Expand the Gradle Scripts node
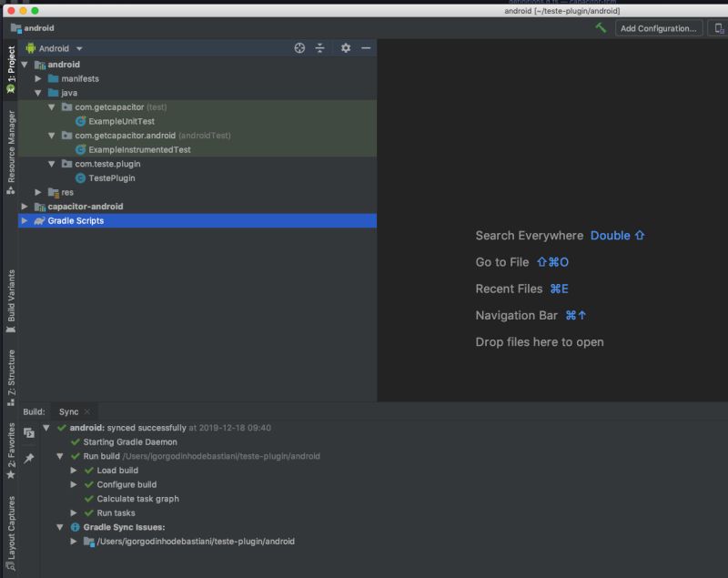 click(25, 220)
